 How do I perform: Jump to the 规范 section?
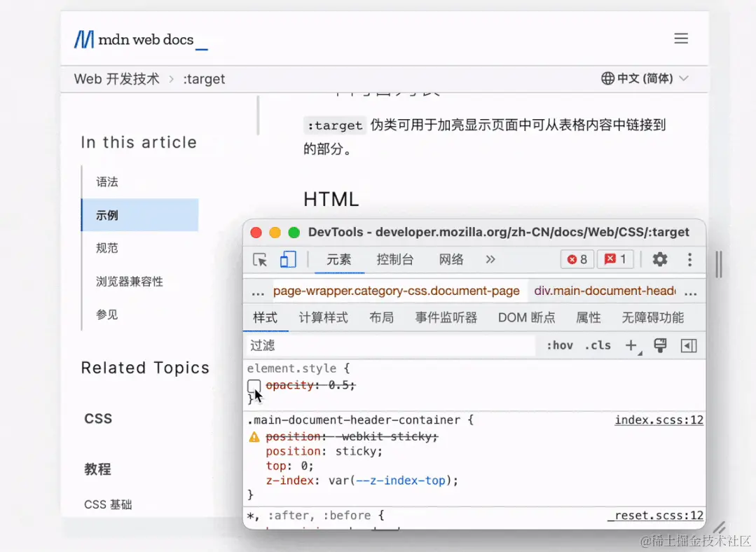(107, 248)
